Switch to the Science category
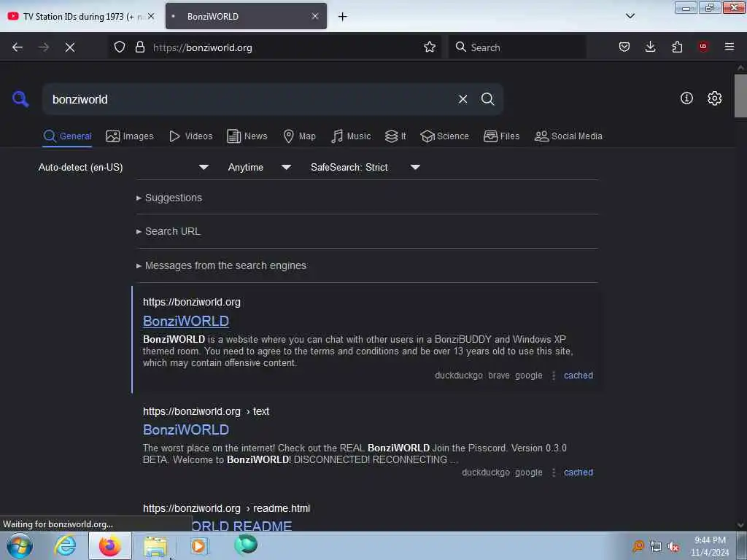 (x=445, y=136)
